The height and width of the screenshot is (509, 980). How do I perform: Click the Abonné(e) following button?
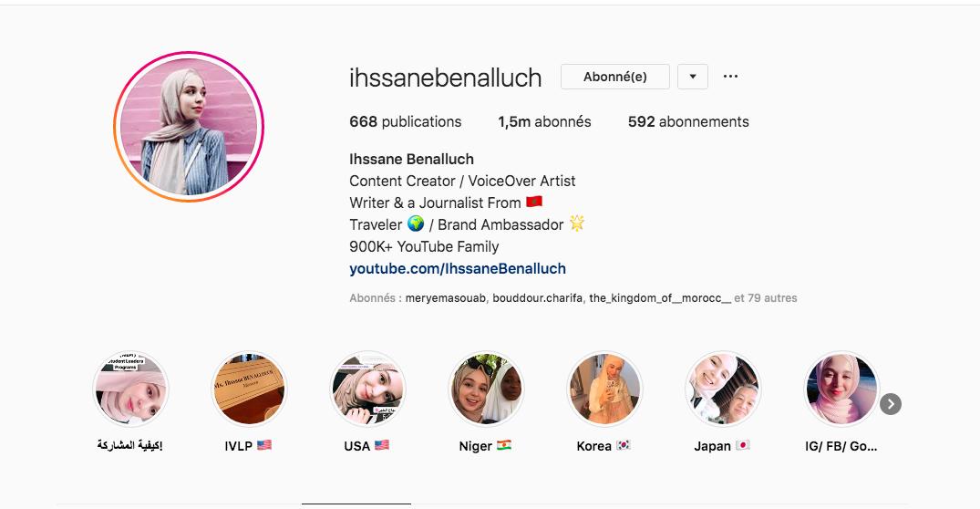615,77
